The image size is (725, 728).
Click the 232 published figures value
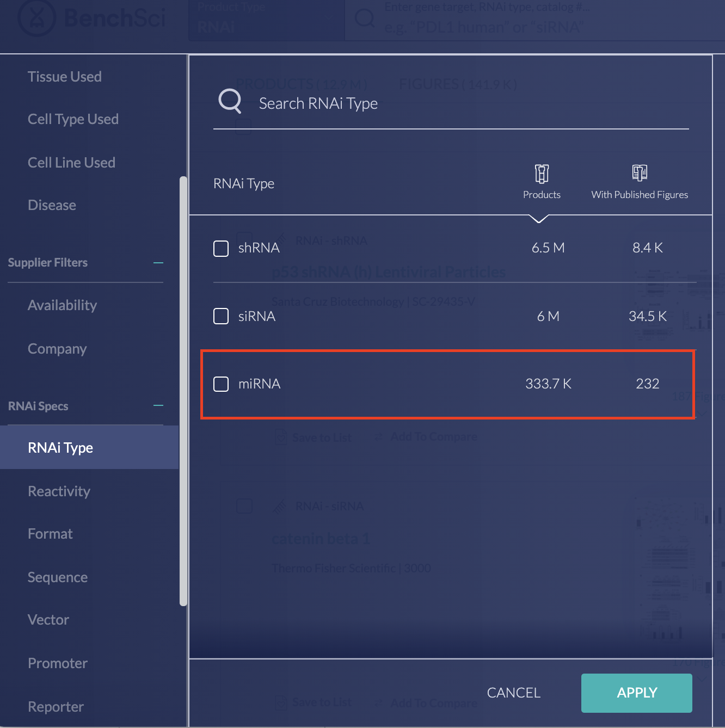pos(648,384)
